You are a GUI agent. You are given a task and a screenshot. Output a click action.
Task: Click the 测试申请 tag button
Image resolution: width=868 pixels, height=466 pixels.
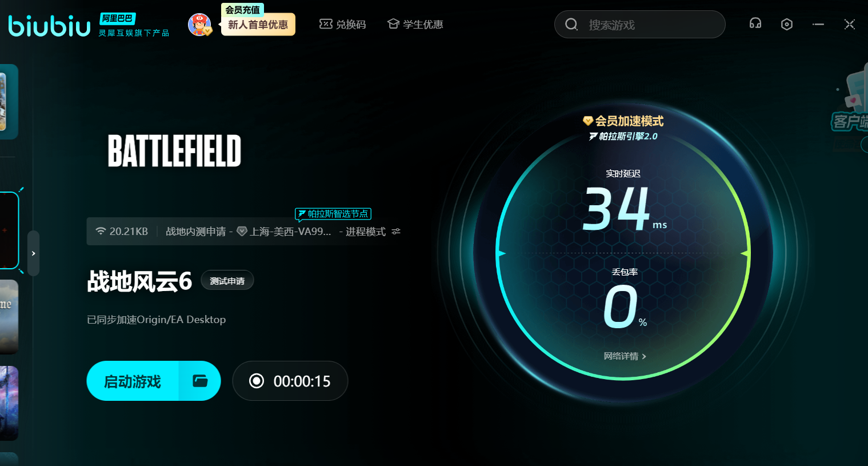tap(227, 281)
